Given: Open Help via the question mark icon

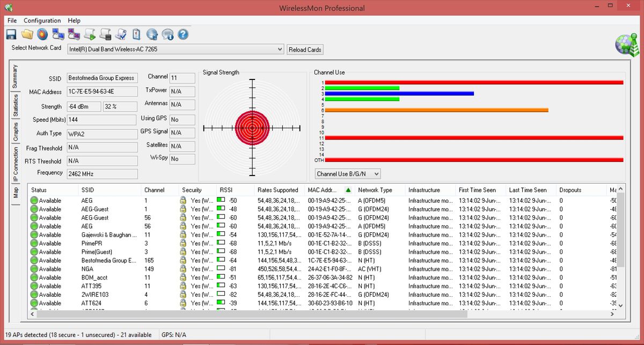Looking at the screenshot, I should coord(182,34).
